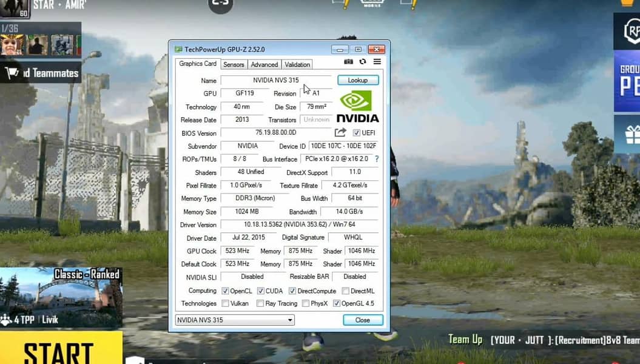Image resolution: width=640 pixels, height=364 pixels.
Task: Click the player profile avatar level 60
Action: click(15, 8)
